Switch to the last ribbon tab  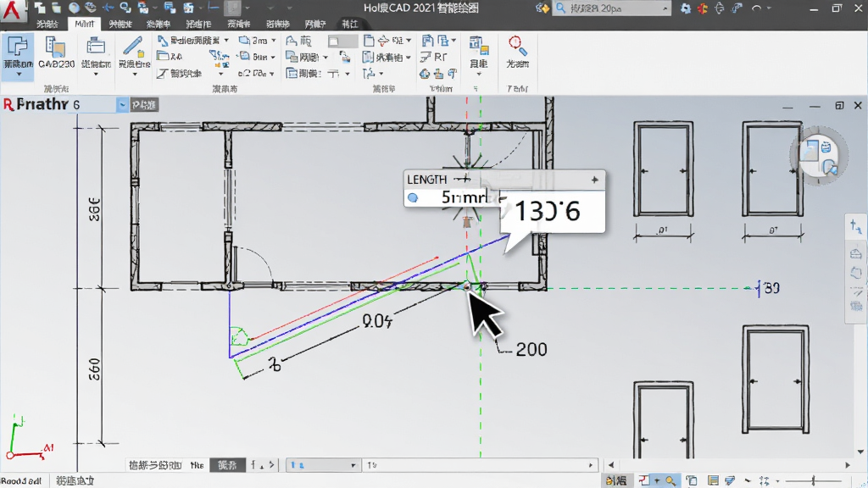[350, 24]
